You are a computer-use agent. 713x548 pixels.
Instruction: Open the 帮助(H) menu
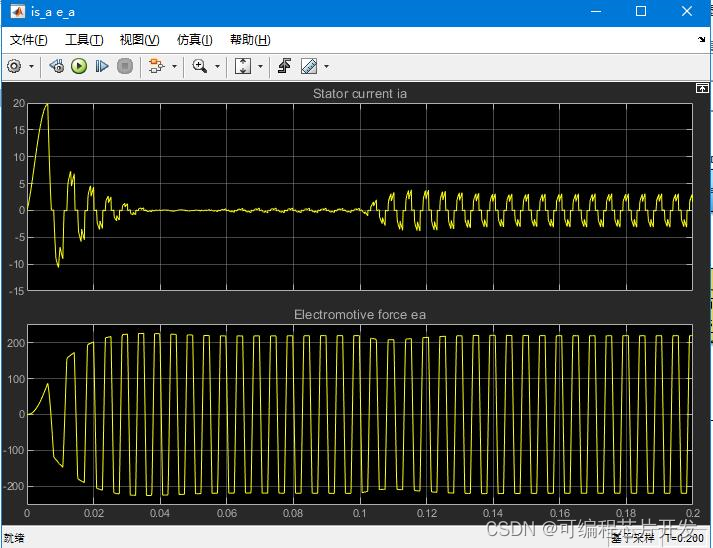click(x=250, y=40)
